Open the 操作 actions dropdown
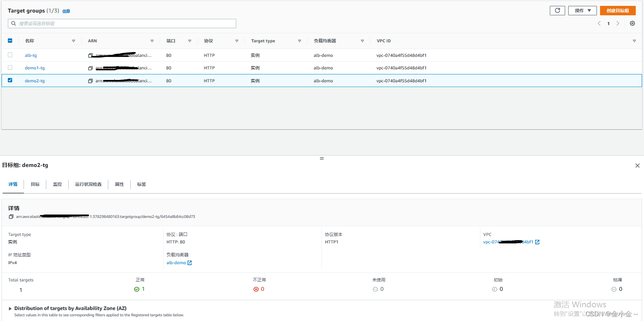Image resolution: width=644 pixels, height=321 pixels. tap(582, 11)
